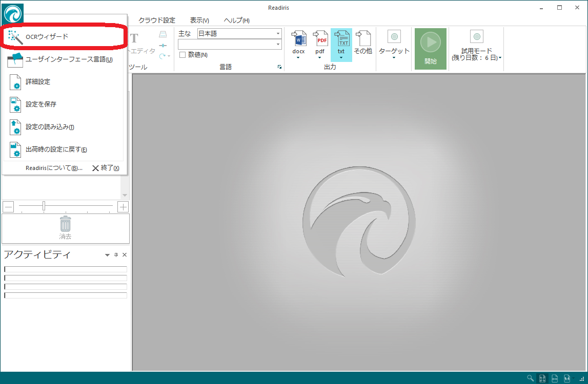This screenshot has height=384, width=588.
Task: Open ユーザインターフェース言語 menu entry
Action: [63, 59]
